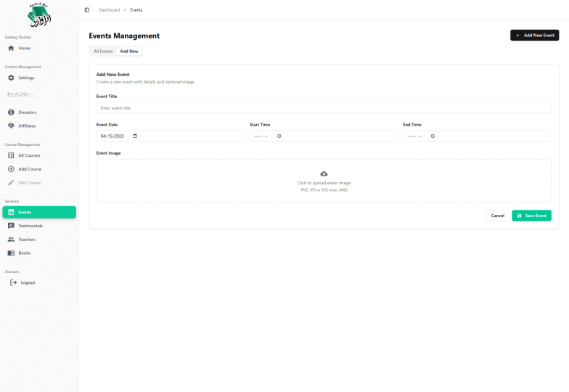Open the Start Time clock picker
This screenshot has height=392, width=569.
[279, 136]
